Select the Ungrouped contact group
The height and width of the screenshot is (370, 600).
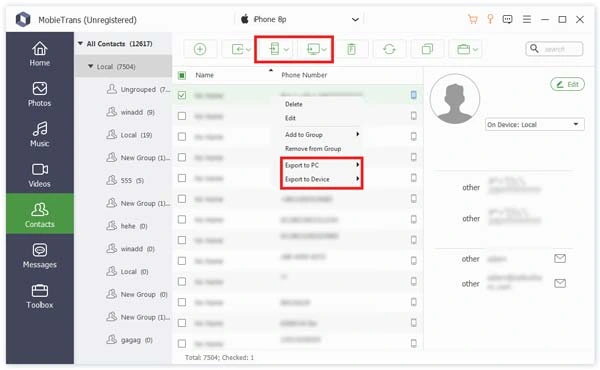[138, 90]
